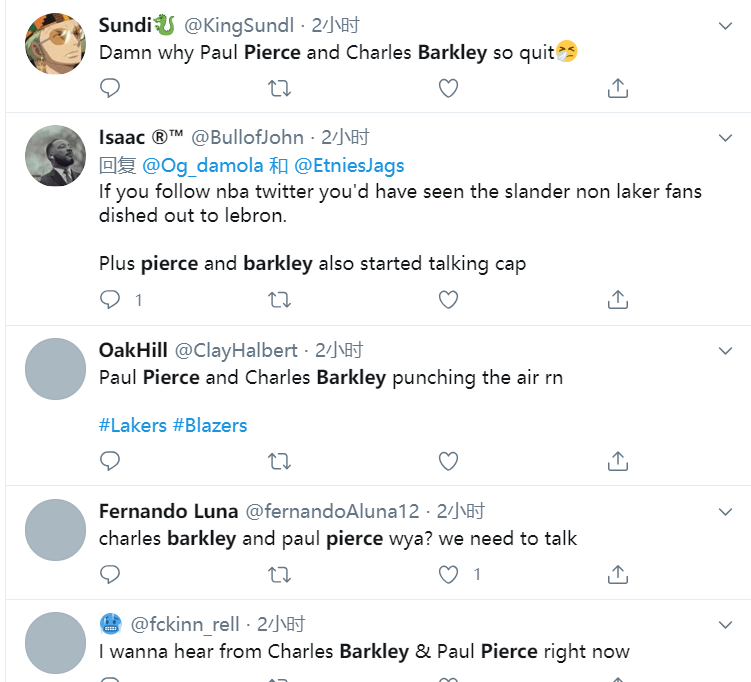Visit the @Og_damola mention
This screenshot has height=682, width=751.
pyautogui.click(x=203, y=165)
